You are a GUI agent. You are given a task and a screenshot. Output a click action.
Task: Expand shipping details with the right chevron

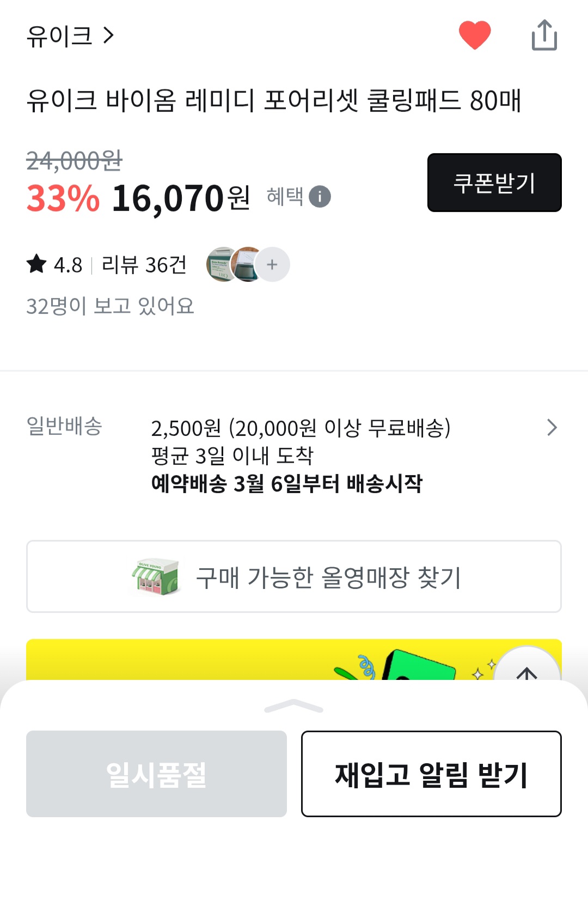point(552,428)
